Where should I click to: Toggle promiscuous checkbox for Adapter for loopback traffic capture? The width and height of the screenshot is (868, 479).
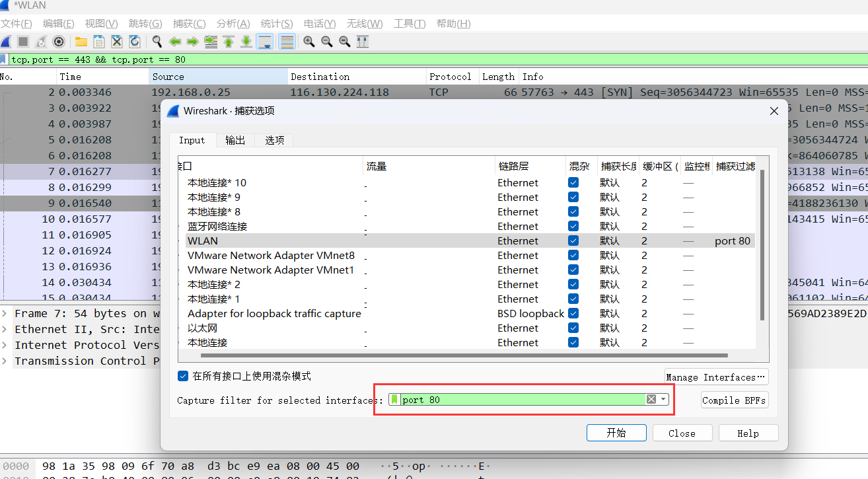(573, 313)
